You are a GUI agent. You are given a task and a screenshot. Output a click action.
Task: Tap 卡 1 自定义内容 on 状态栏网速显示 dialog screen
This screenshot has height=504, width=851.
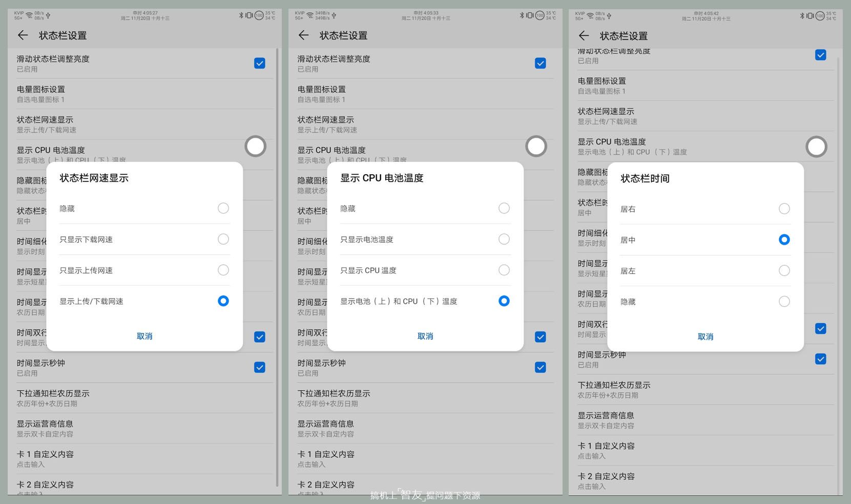[144, 459]
